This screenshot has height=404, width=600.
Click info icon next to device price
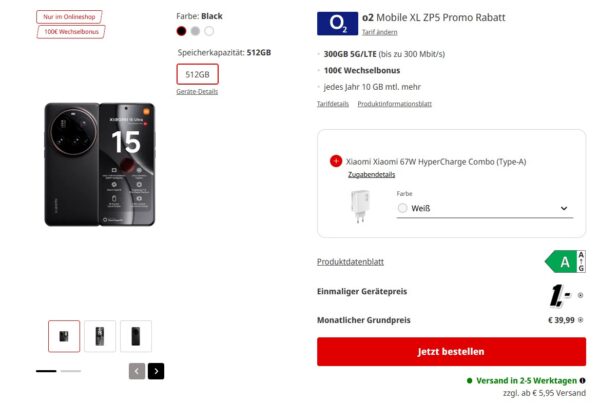coord(580,295)
